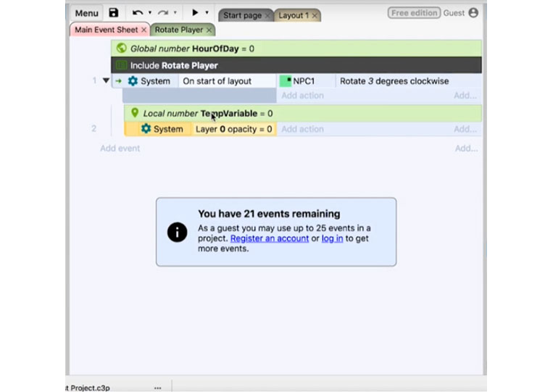Click the System label in event 2
Viewport: 553px width, 392px height.
tap(168, 129)
